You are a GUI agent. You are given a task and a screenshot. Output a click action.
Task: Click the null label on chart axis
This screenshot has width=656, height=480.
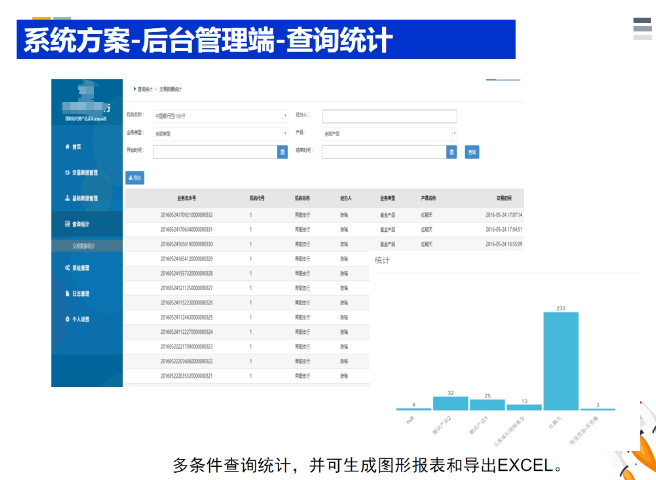click(x=410, y=419)
